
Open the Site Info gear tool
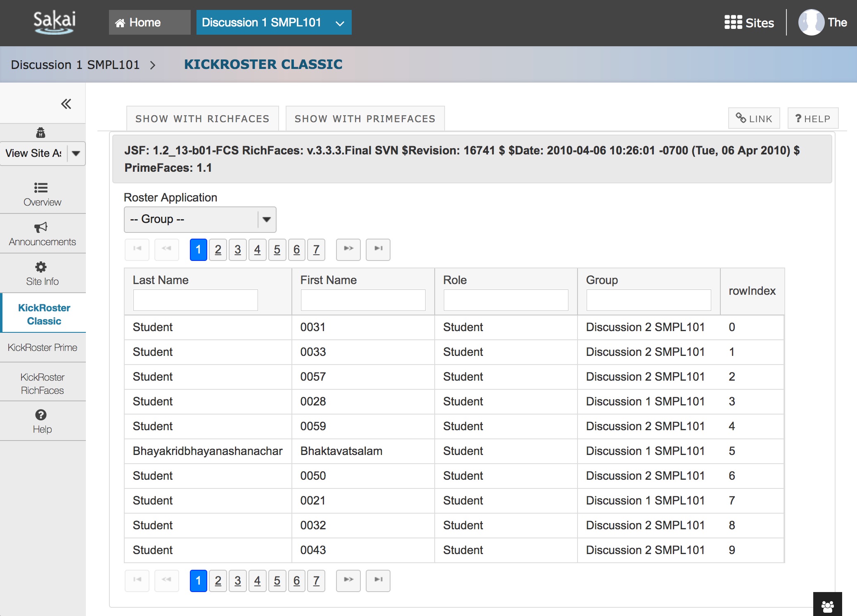pyautogui.click(x=42, y=273)
